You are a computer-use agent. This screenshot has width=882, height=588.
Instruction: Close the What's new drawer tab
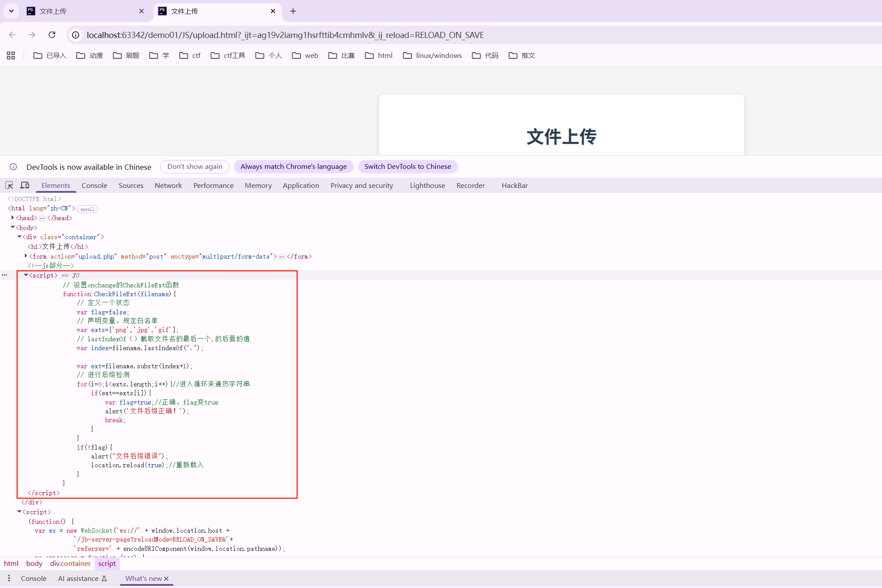point(166,578)
